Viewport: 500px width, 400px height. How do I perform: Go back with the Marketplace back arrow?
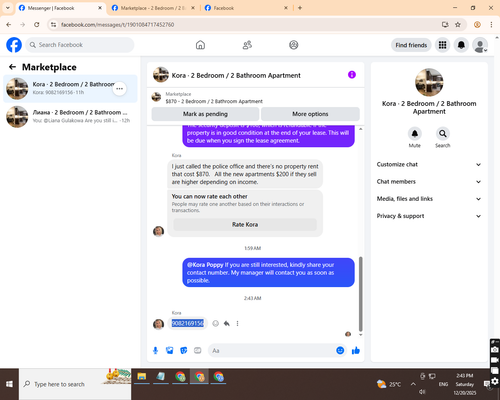tap(12, 67)
